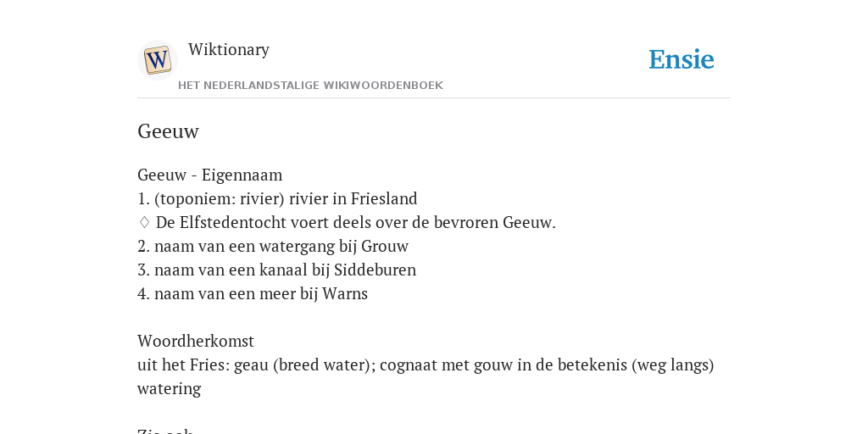Select definition 1 about rivier in Friesland
The height and width of the screenshot is (434, 868).
click(x=277, y=198)
